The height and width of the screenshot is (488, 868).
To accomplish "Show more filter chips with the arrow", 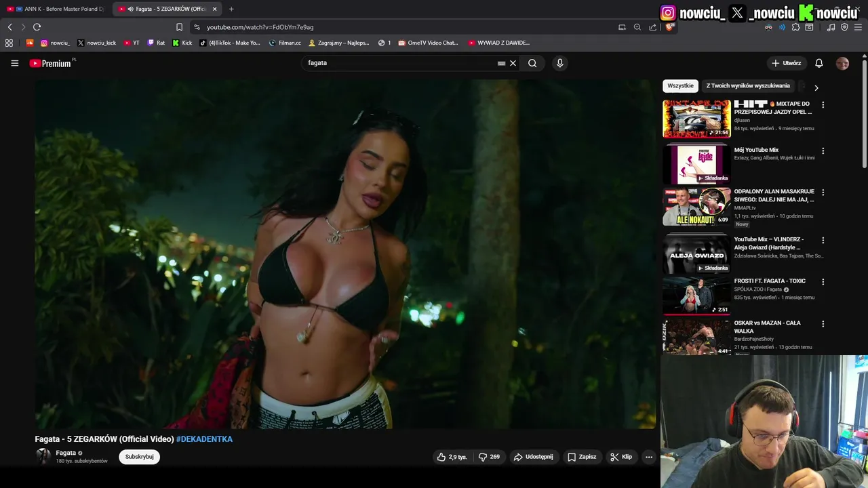I will click(816, 87).
